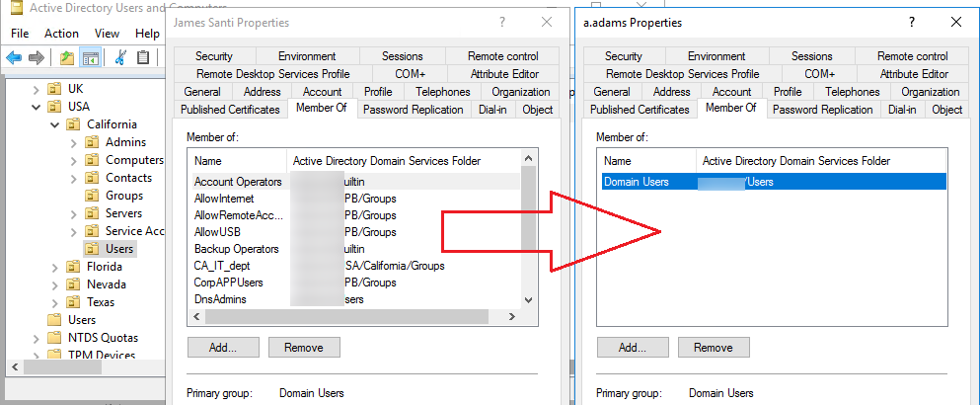Click the gray Forward arrow in toolbar
The image size is (980, 405).
click(37, 58)
